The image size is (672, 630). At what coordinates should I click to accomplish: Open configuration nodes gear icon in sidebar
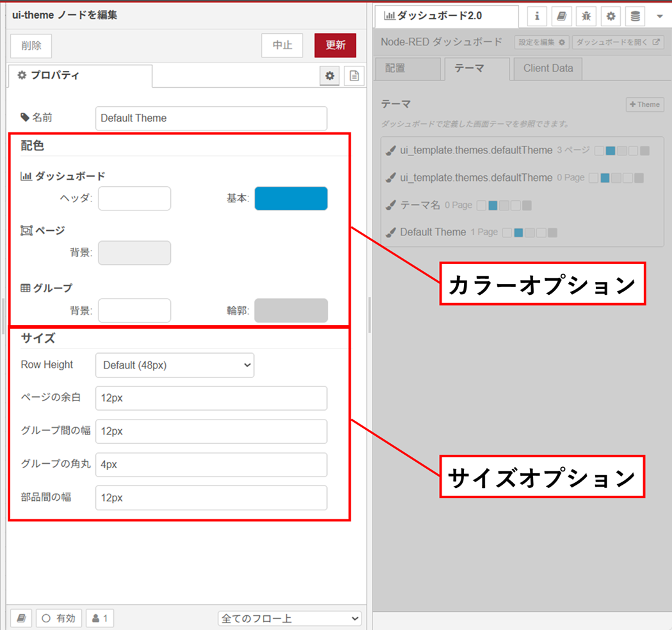click(611, 17)
